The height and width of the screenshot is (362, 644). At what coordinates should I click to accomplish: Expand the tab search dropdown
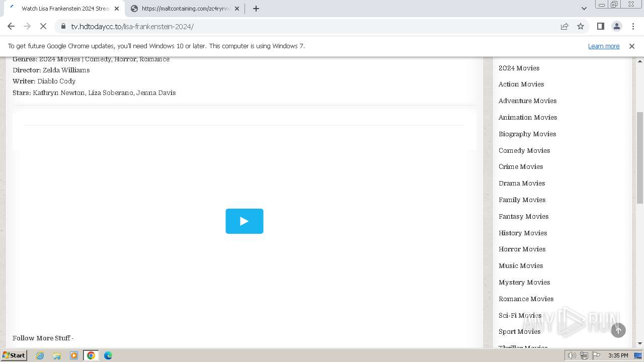click(584, 9)
